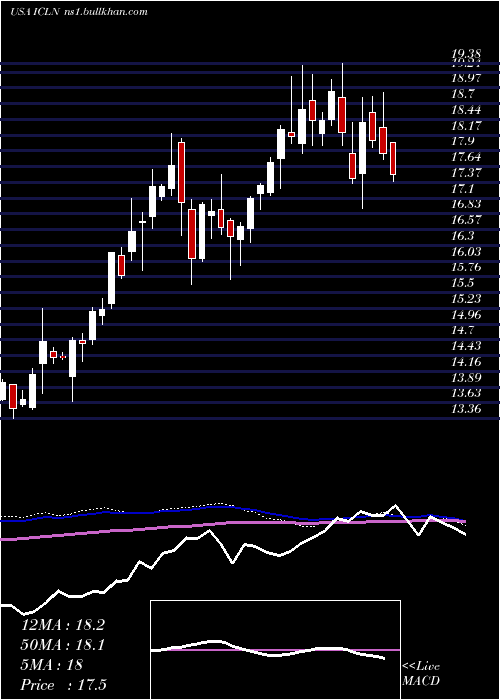Click the 13.63 price axis label
The height and width of the screenshot is (700, 500).
tap(467, 393)
